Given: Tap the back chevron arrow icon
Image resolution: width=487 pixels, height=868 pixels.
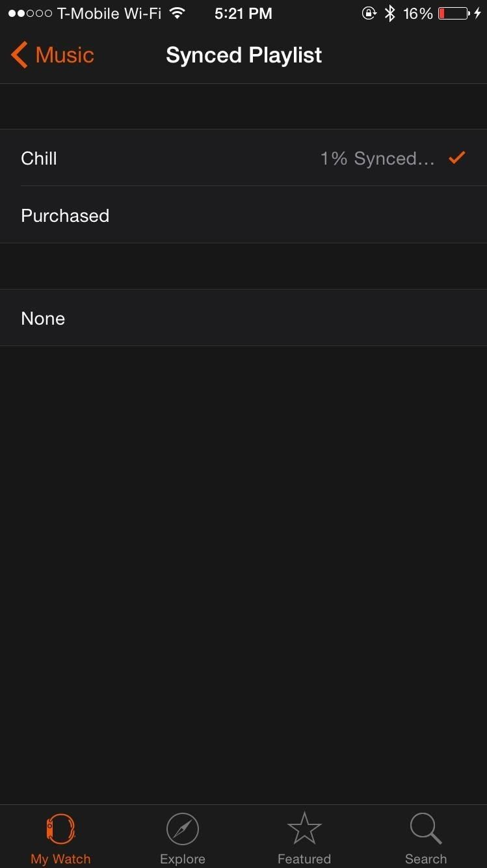Looking at the screenshot, I should point(20,55).
